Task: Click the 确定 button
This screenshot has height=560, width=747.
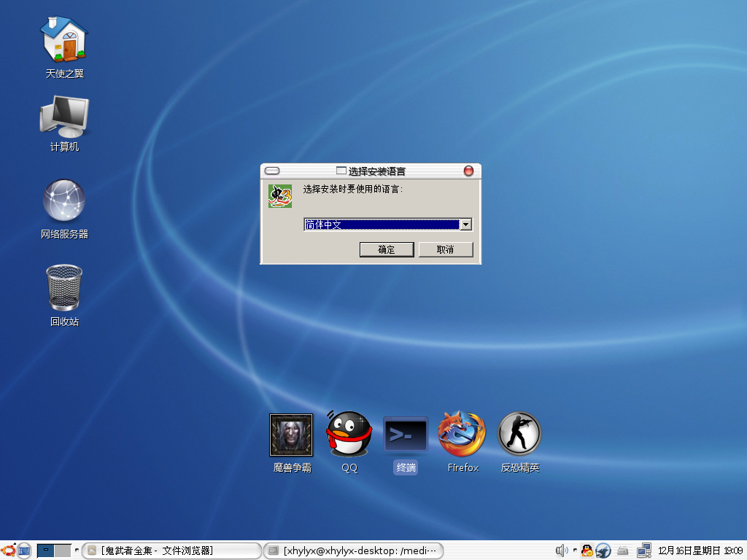Action: 387,249
